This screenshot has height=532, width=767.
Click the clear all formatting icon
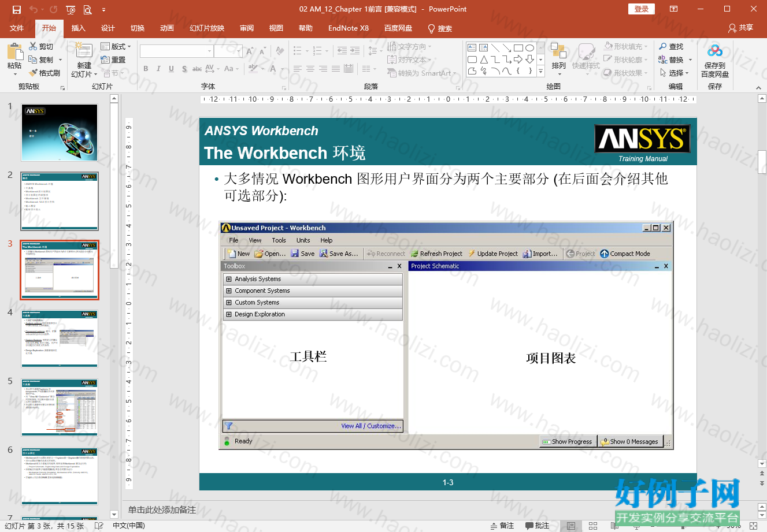coord(280,51)
